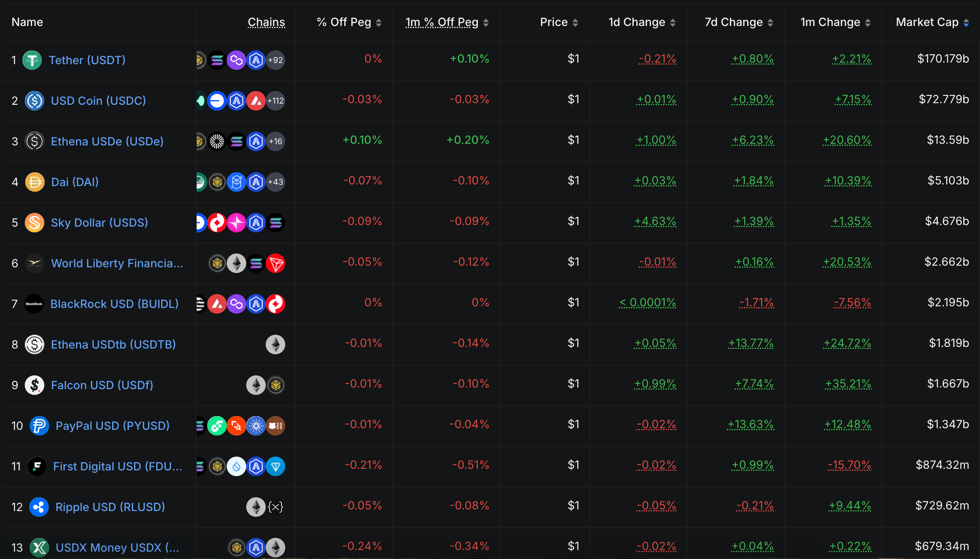Open Ethena USDe (USDe) link
The image size is (980, 559).
coord(107,142)
